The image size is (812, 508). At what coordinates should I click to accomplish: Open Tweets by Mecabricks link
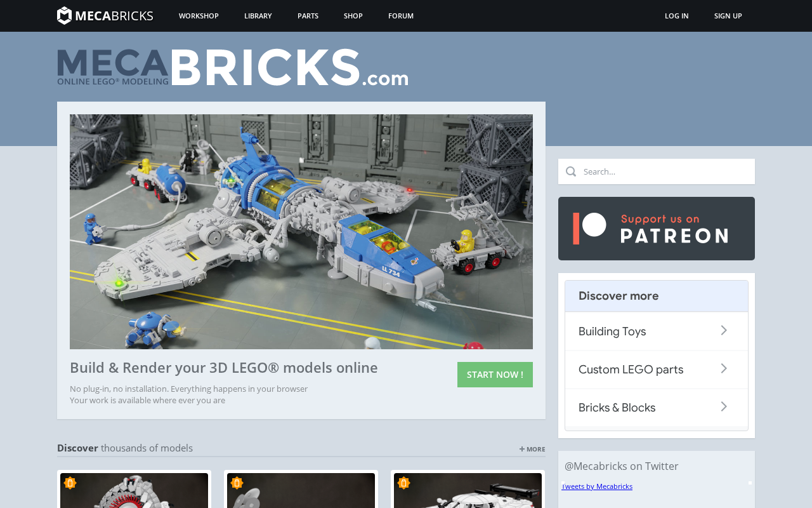tap(597, 486)
